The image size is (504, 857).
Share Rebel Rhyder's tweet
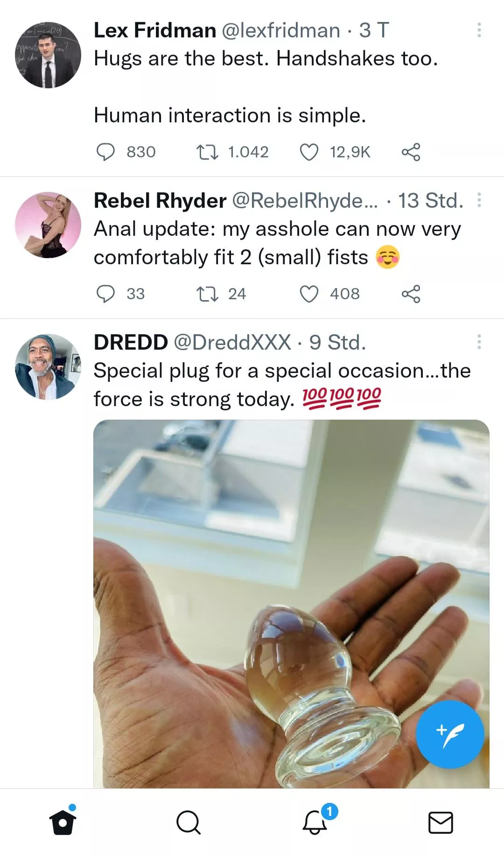(x=411, y=294)
